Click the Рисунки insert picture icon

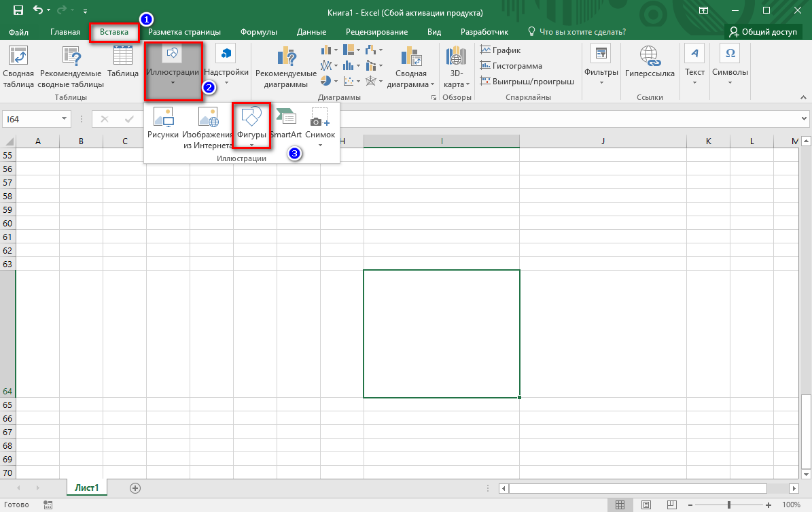tap(163, 118)
